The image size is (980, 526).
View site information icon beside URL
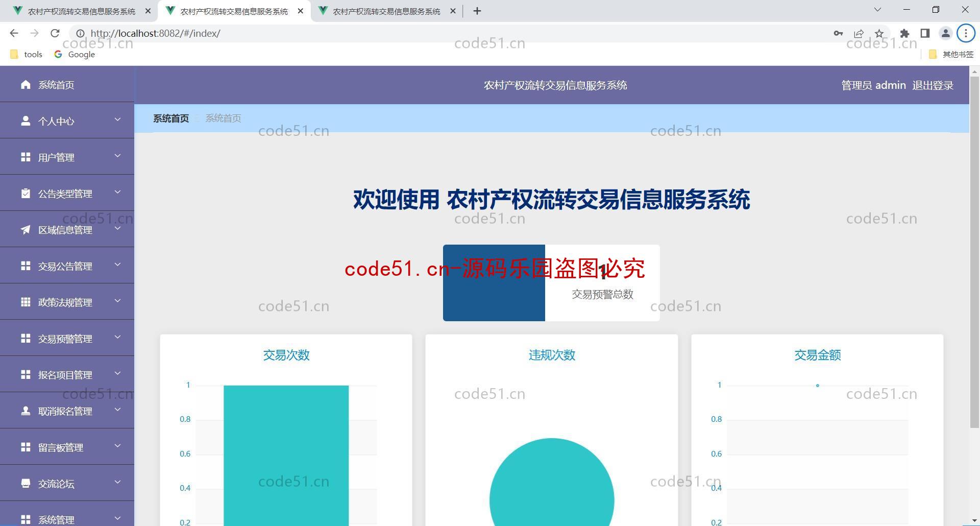(80, 33)
